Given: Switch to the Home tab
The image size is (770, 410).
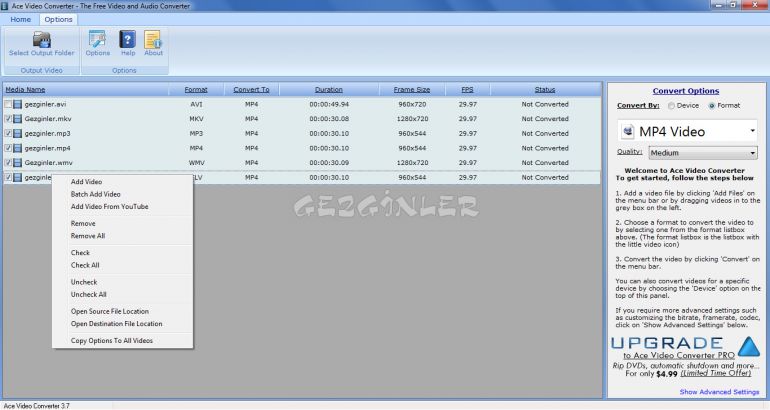Looking at the screenshot, I should click(21, 19).
